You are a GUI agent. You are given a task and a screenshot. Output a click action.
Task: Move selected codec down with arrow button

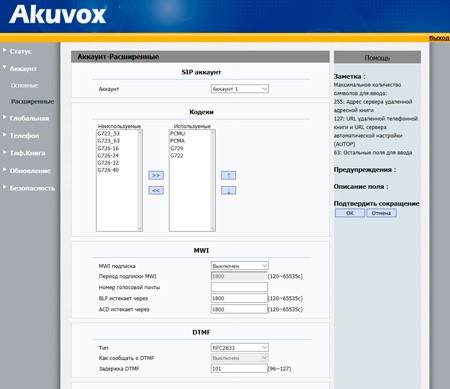pos(228,190)
